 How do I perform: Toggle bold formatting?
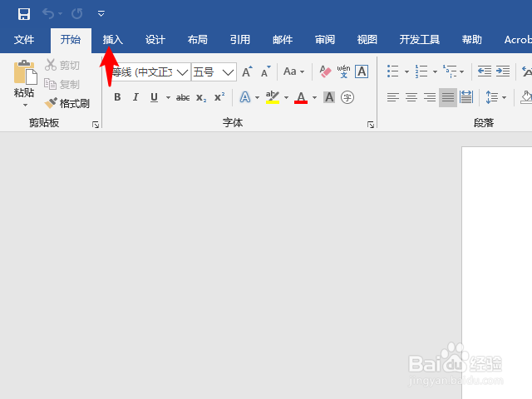117,97
